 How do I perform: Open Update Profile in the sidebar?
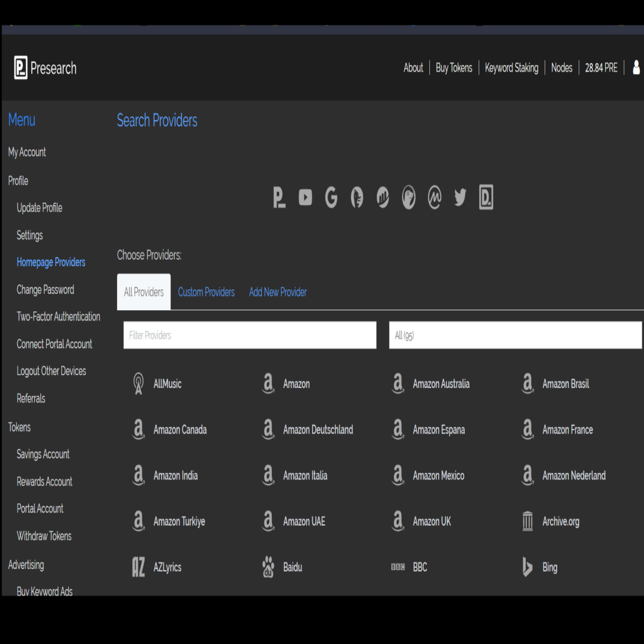39,208
